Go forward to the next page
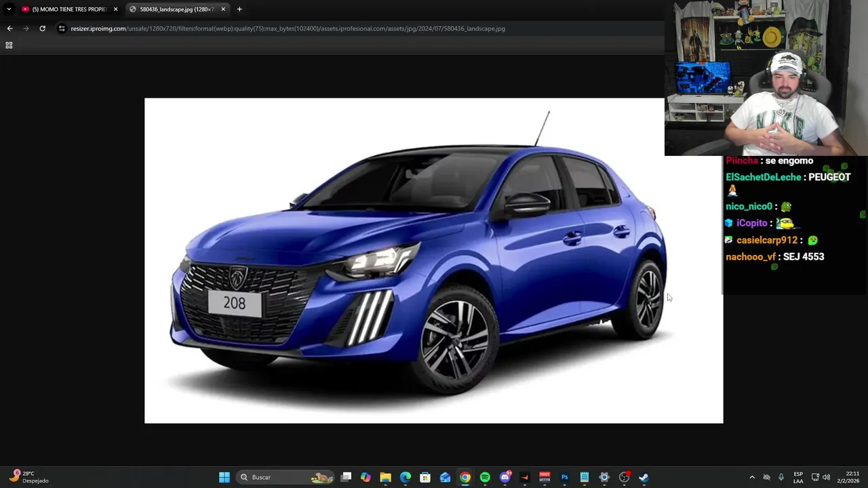 pos(26,28)
